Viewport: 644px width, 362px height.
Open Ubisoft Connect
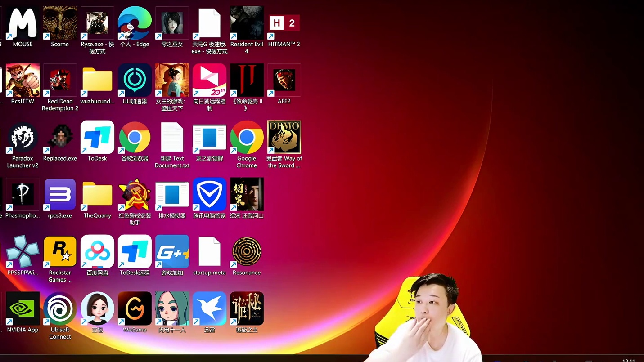click(60, 309)
